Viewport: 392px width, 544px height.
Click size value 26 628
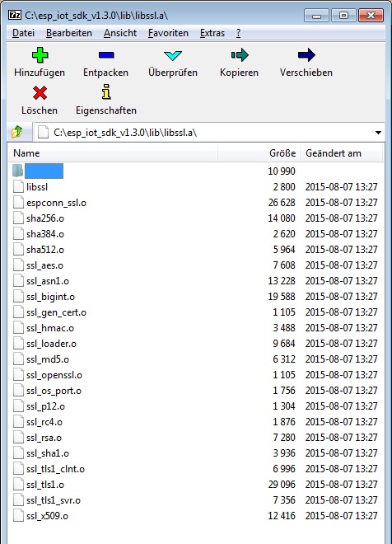[x=282, y=203]
